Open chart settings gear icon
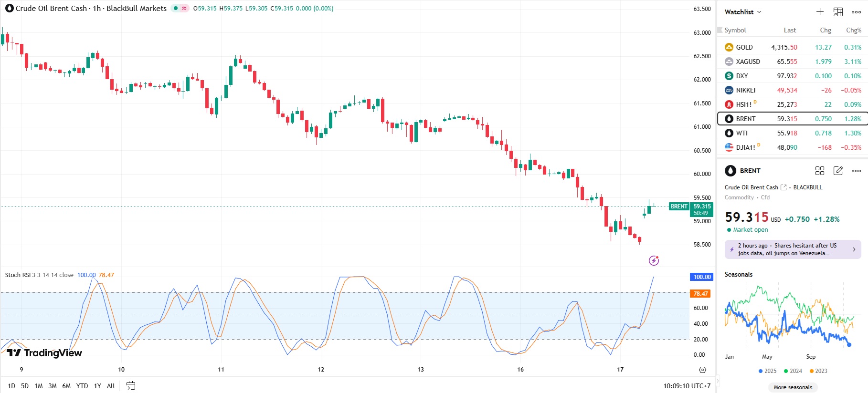868x393 pixels. 702,370
